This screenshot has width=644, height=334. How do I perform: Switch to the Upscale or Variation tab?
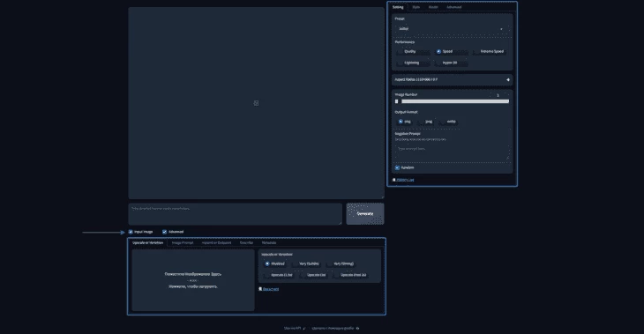point(147,243)
